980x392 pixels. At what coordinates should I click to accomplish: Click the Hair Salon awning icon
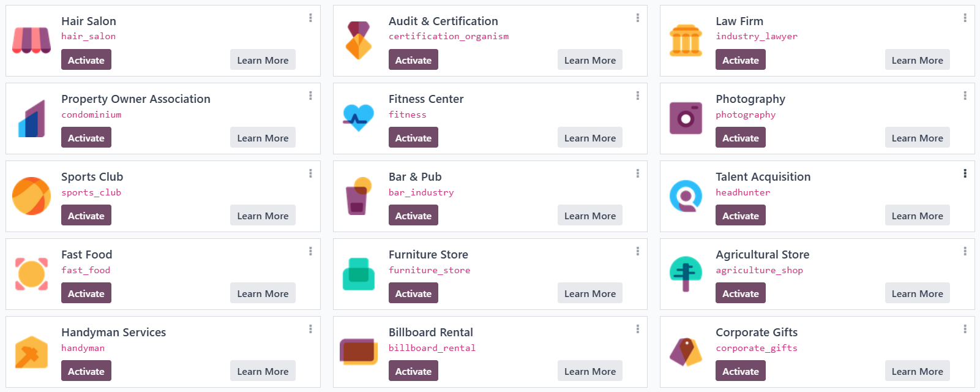[x=31, y=40]
